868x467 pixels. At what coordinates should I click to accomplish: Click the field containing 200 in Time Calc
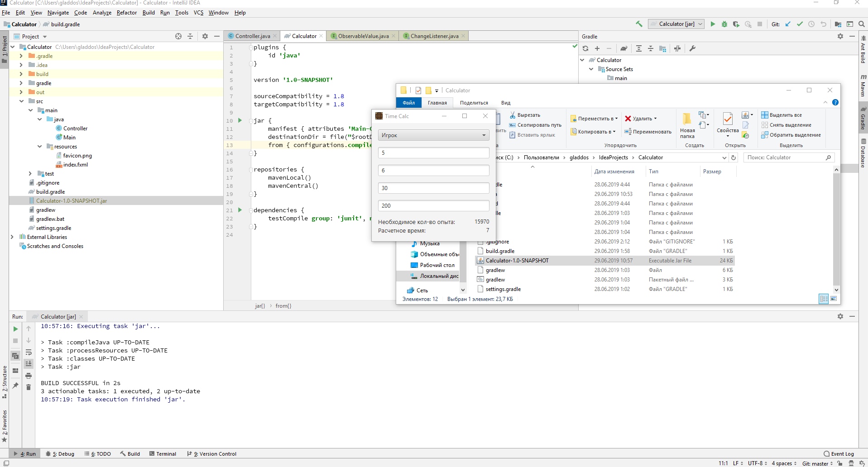433,205
